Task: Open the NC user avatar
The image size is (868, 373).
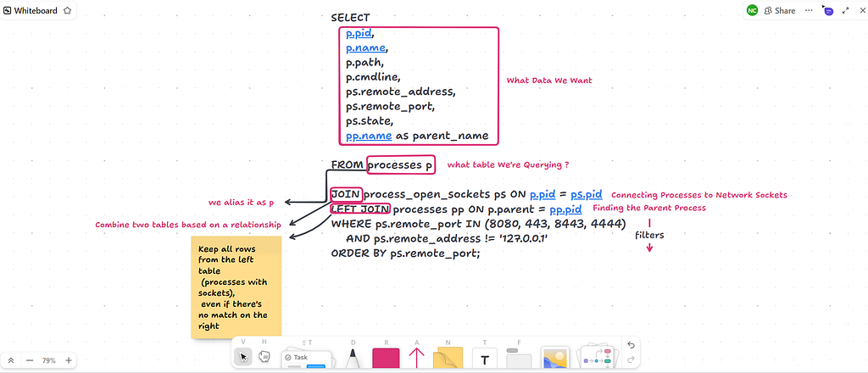Action: click(x=752, y=10)
